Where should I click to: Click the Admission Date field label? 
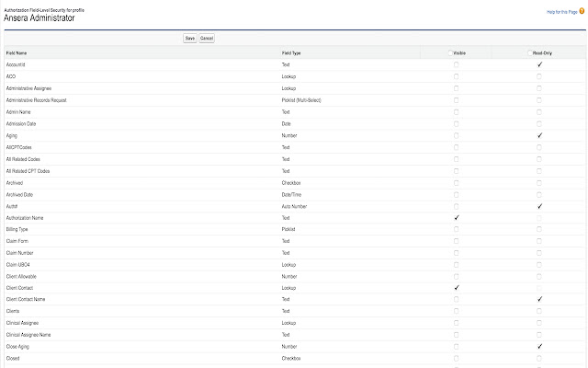pos(20,124)
